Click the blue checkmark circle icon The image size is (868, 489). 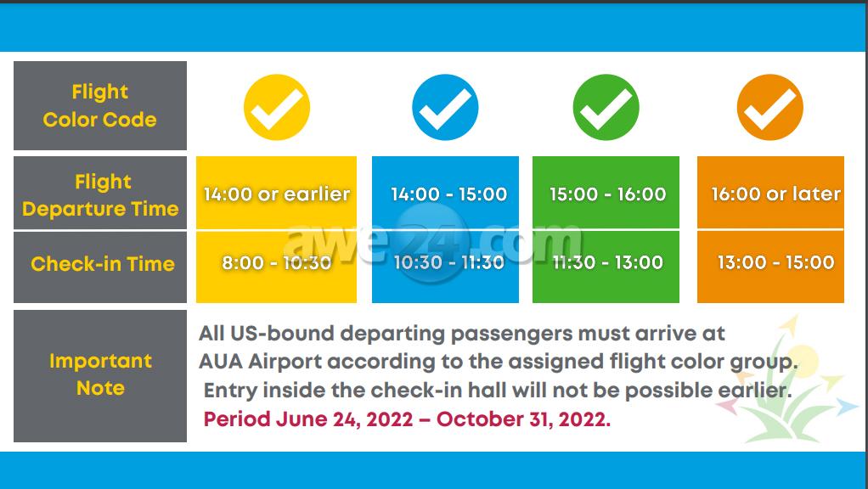point(445,108)
